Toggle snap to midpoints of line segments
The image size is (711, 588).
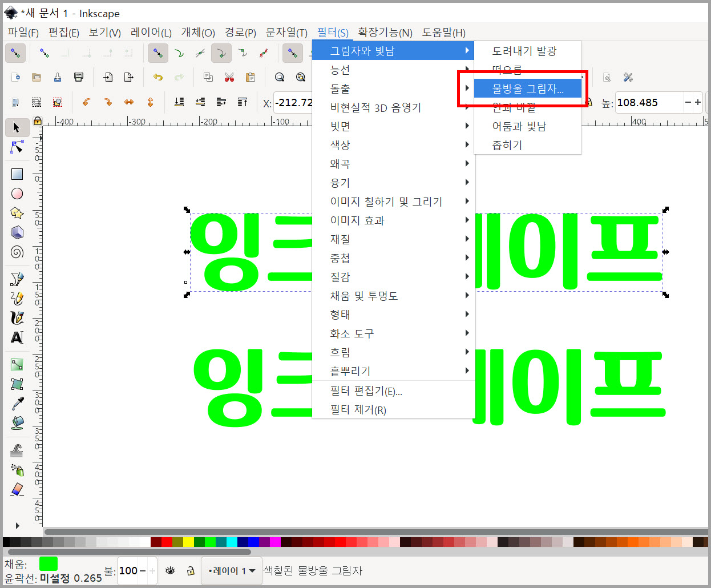click(264, 53)
